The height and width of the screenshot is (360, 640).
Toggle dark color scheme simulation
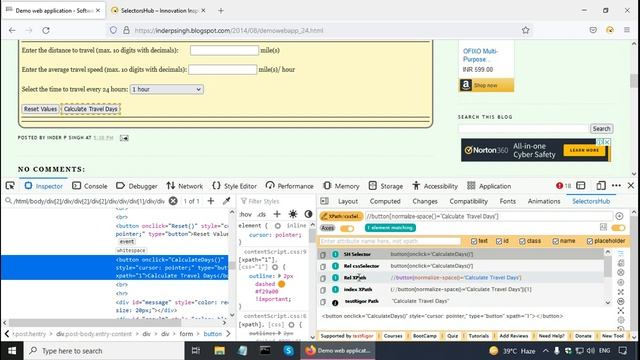click(x=308, y=214)
